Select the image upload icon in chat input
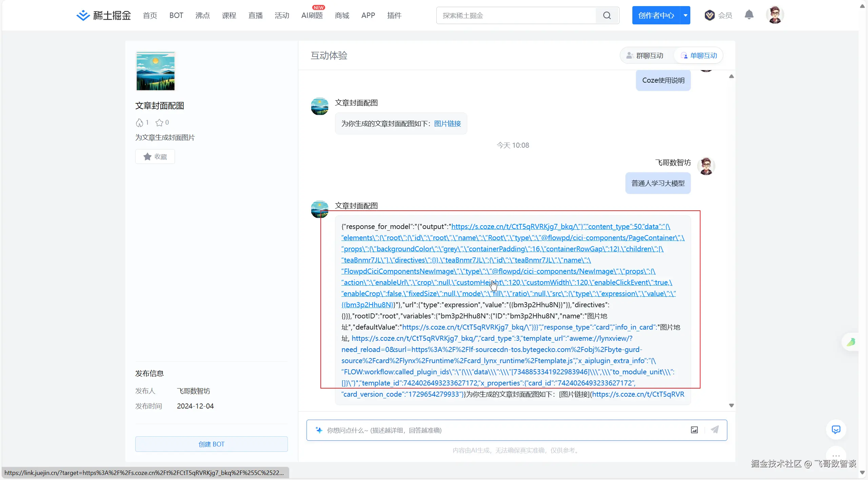The width and height of the screenshot is (868, 480). tap(694, 430)
